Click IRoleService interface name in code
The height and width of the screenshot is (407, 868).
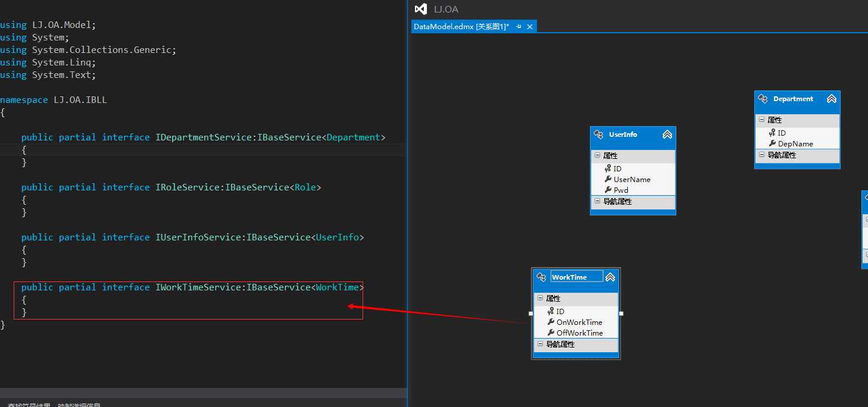pos(189,187)
